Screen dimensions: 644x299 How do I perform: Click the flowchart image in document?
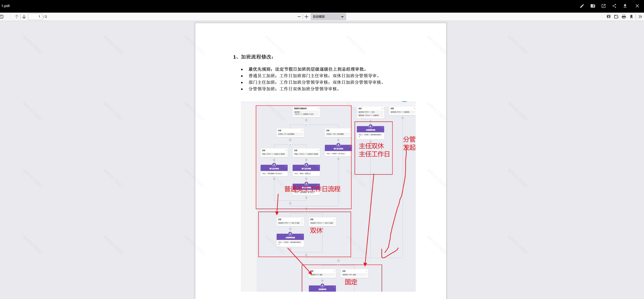328,197
